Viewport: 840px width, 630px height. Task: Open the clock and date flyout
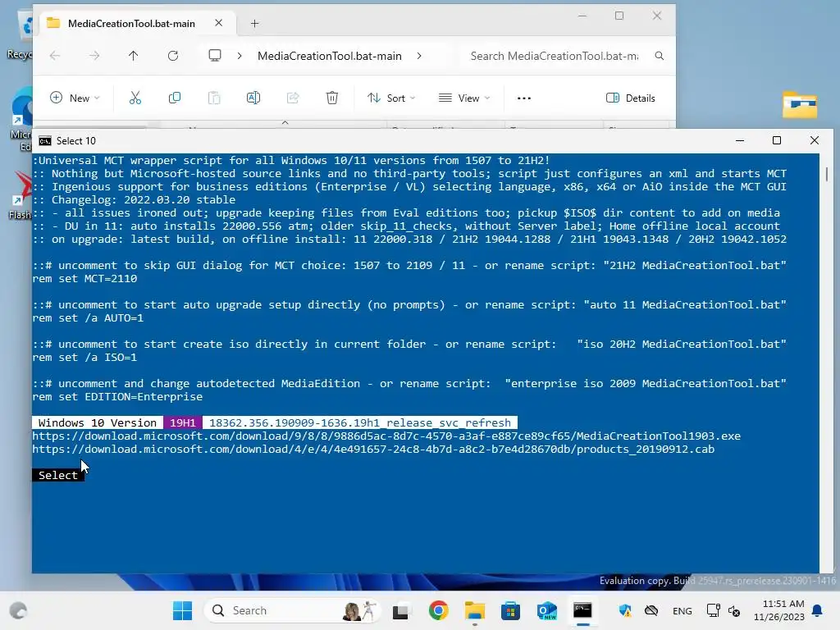click(x=779, y=610)
